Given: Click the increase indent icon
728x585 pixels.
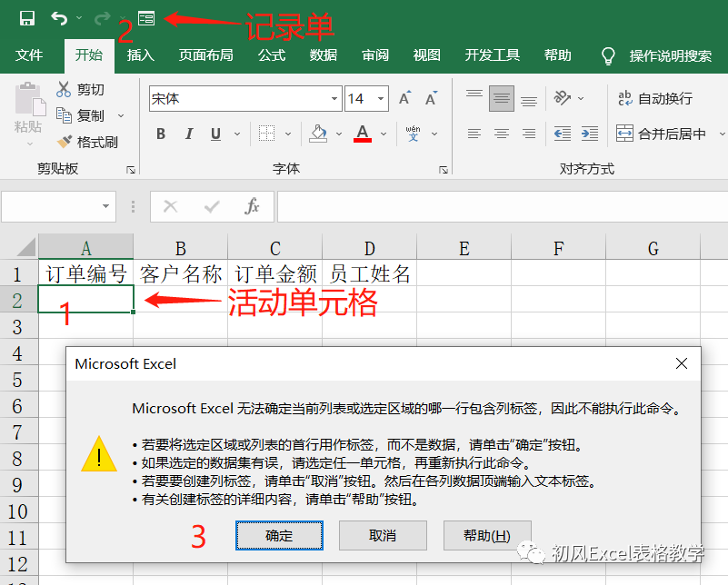Looking at the screenshot, I should click(x=590, y=134).
